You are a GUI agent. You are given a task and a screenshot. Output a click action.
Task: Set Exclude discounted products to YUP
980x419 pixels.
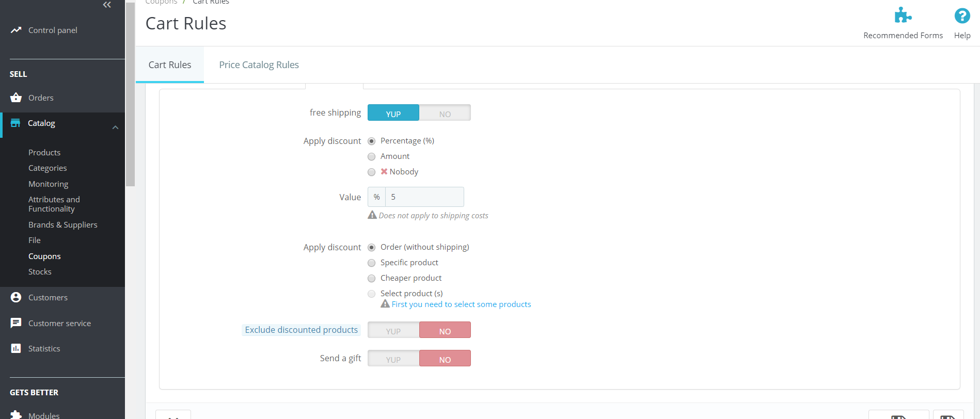pos(393,330)
